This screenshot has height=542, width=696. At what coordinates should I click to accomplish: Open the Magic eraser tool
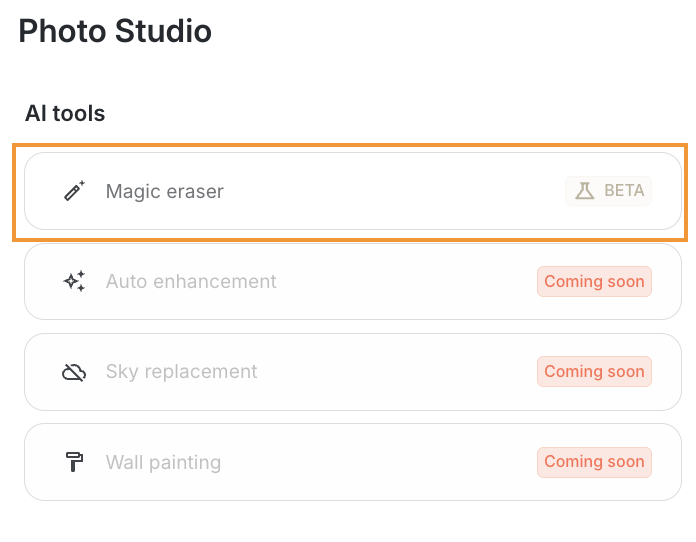click(353, 191)
